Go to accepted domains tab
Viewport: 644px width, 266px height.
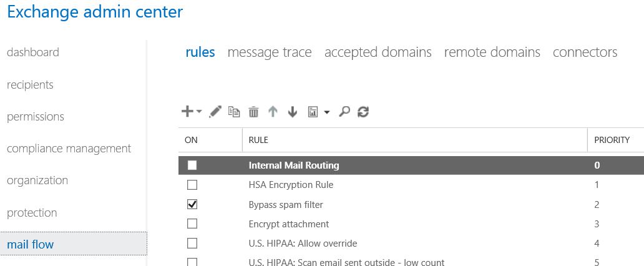pyautogui.click(x=378, y=52)
